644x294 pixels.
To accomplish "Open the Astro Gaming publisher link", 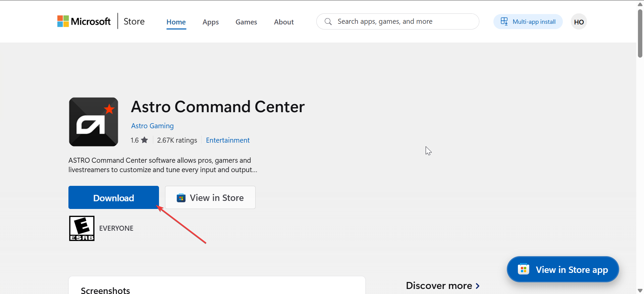I will pos(152,126).
